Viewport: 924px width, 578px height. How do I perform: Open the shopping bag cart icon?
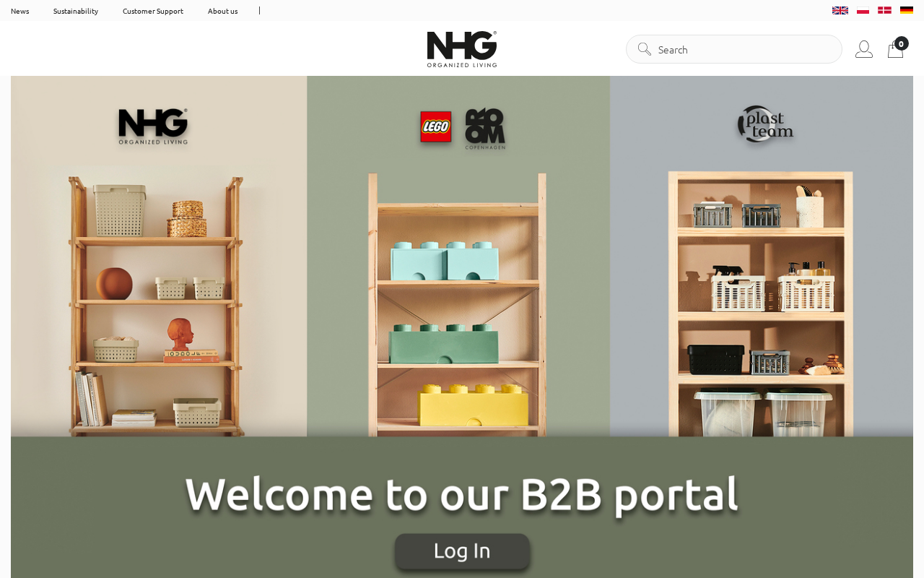(x=895, y=50)
